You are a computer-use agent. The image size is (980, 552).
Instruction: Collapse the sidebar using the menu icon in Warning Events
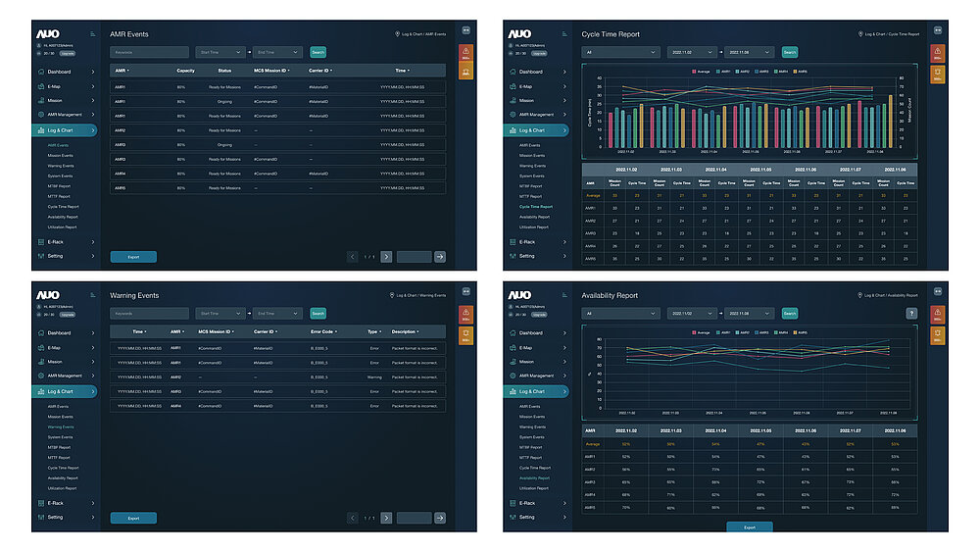93,295
